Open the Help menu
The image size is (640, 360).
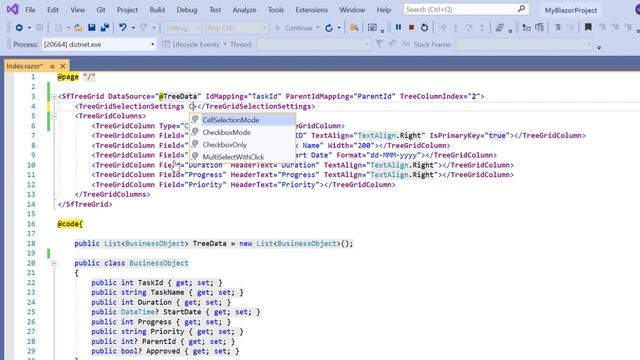click(x=384, y=10)
